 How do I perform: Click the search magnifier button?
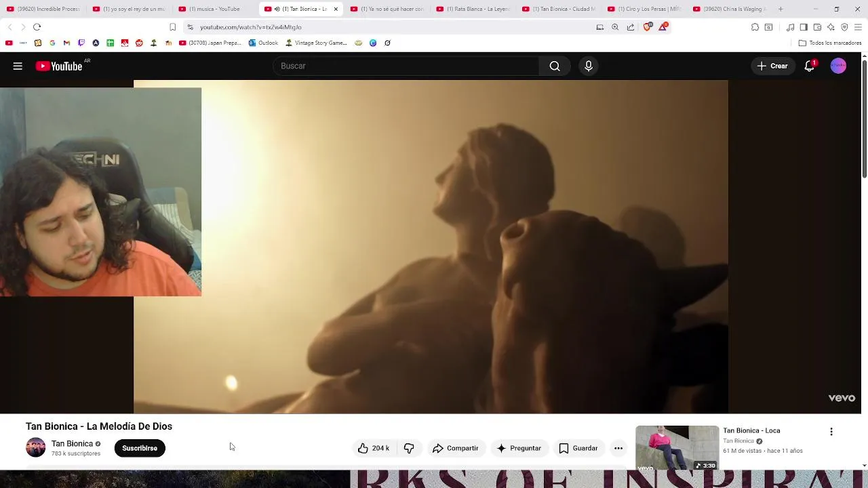[555, 66]
